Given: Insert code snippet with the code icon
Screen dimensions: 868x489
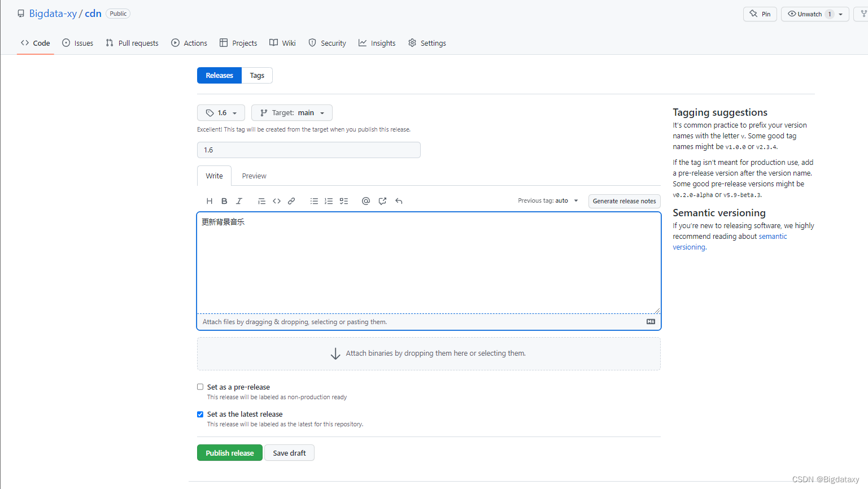Looking at the screenshot, I should coord(277,201).
